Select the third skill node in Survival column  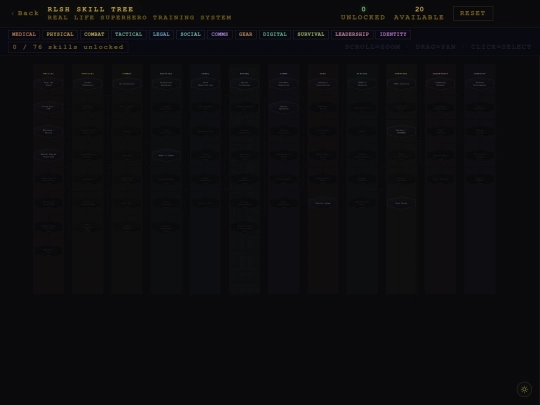click(401, 131)
